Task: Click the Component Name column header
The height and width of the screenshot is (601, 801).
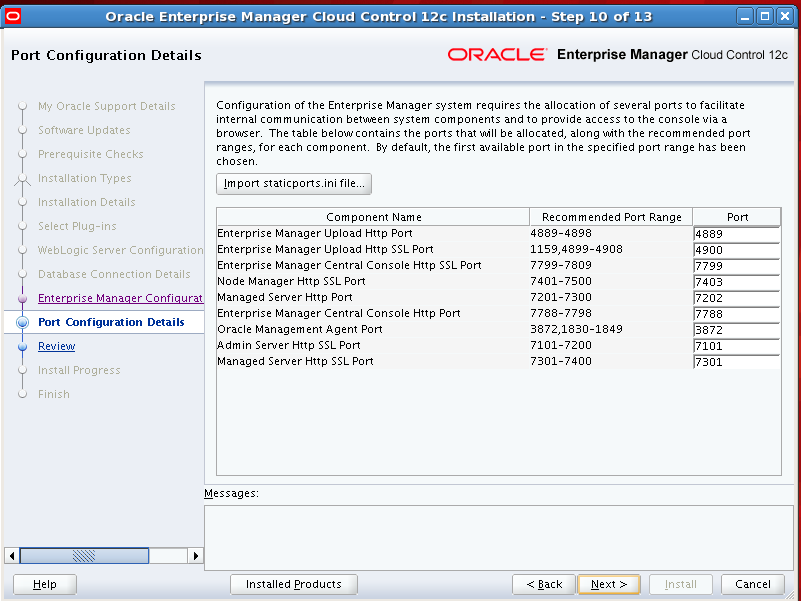Action: pyautogui.click(x=373, y=217)
